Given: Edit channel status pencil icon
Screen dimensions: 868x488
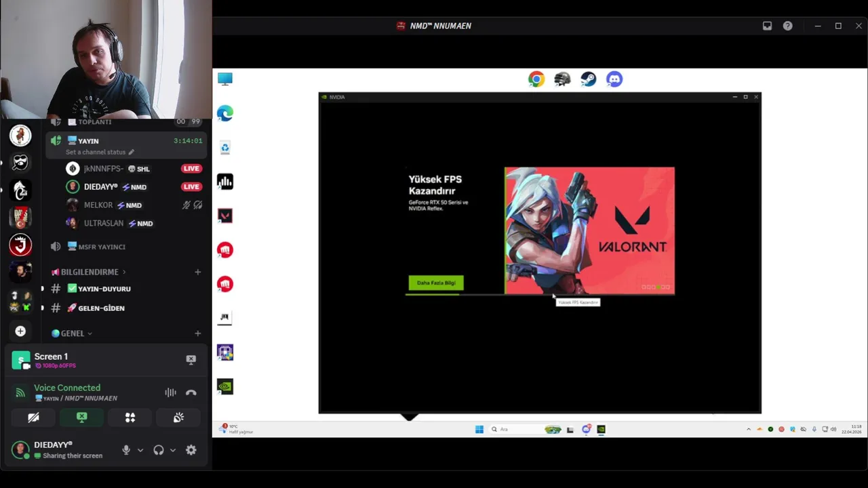Looking at the screenshot, I should (132, 152).
